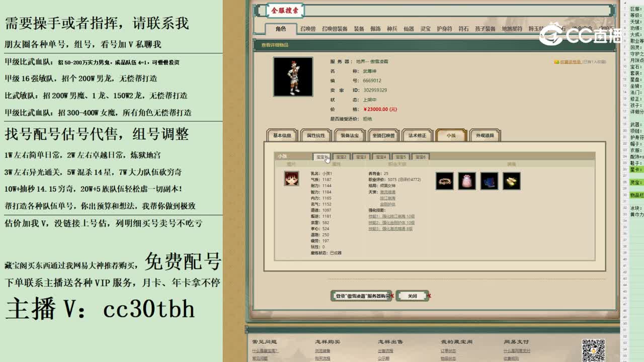Screen dimensions: 644x362
Task: Open first link under 怎样出售
Action: [385, 351]
